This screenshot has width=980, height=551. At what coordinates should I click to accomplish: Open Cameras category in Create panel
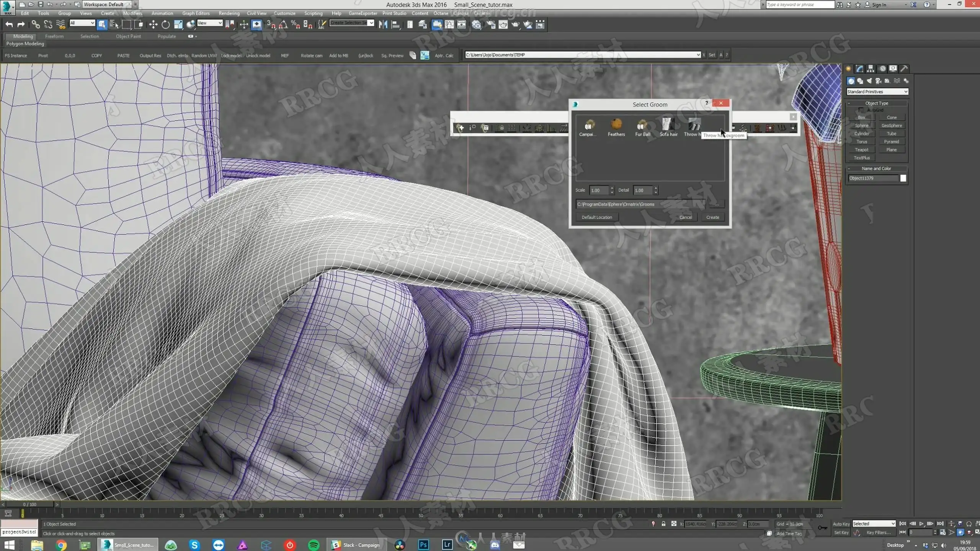878,81
